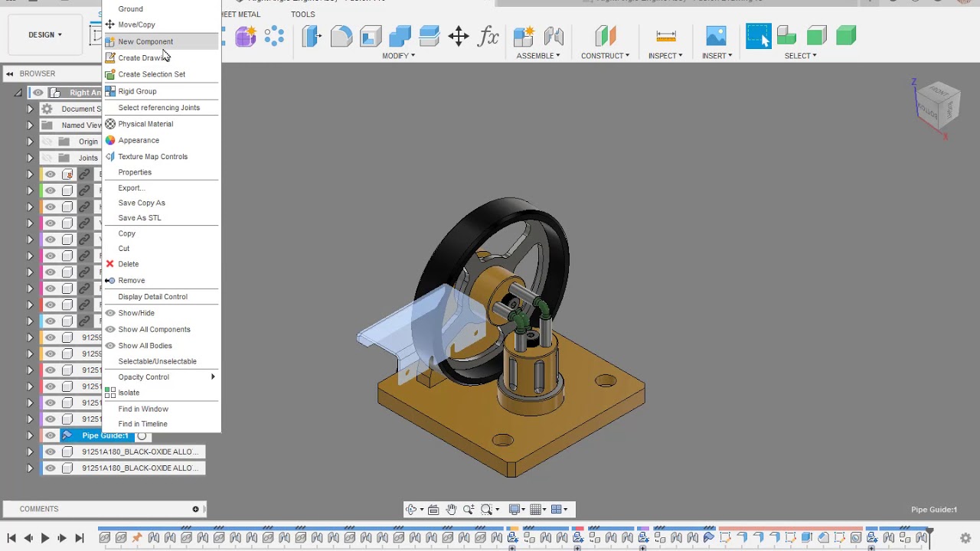Open the DESIGN workspace dropdown

[45, 34]
